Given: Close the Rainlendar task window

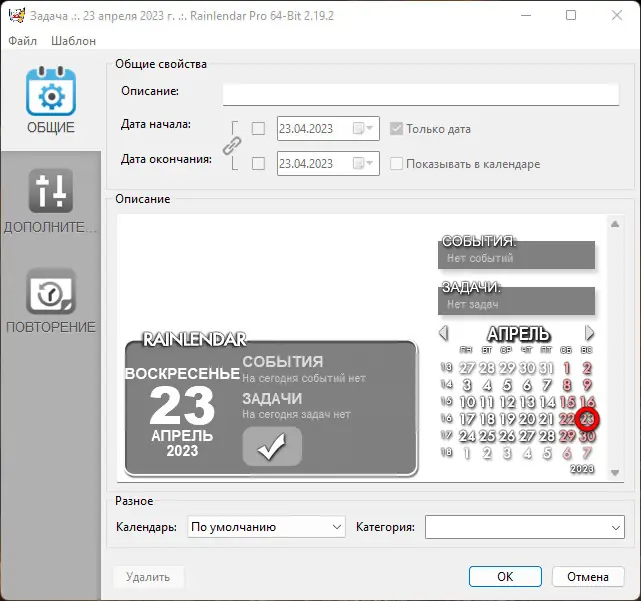Looking at the screenshot, I should [617, 16].
